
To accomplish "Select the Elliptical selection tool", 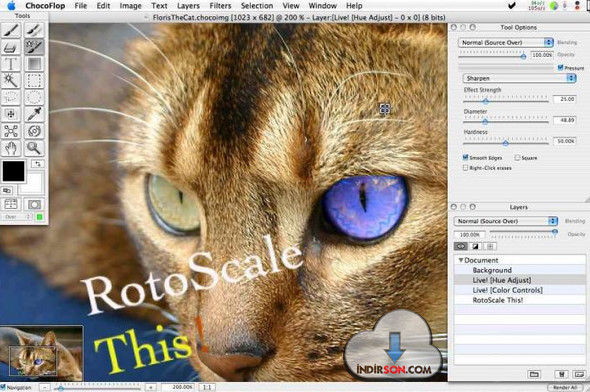I will coord(34,97).
